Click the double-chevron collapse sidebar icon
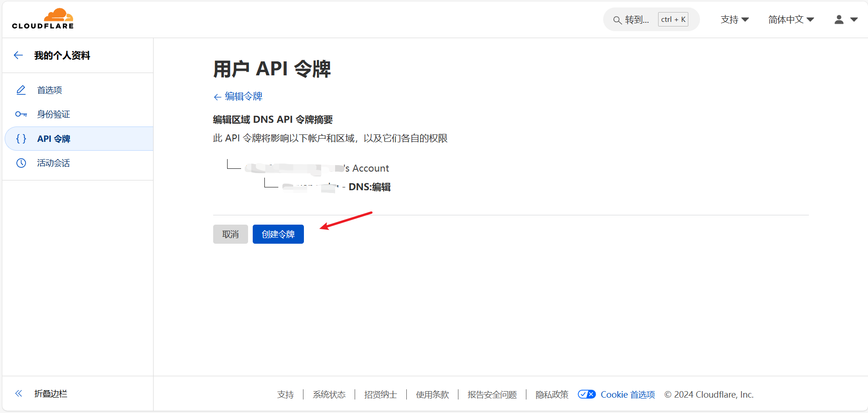Screen dimensions: 868x413 coord(19,393)
